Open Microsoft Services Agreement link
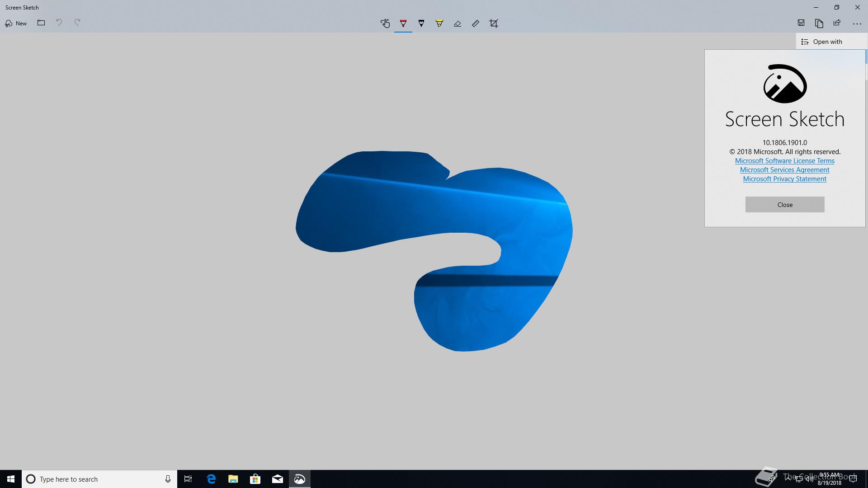 click(x=785, y=170)
